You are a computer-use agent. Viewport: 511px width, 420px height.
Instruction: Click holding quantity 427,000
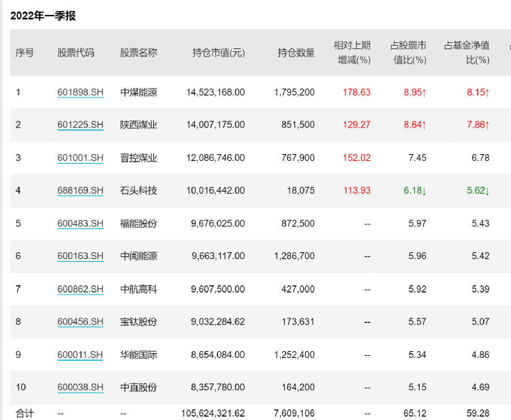pyautogui.click(x=298, y=289)
